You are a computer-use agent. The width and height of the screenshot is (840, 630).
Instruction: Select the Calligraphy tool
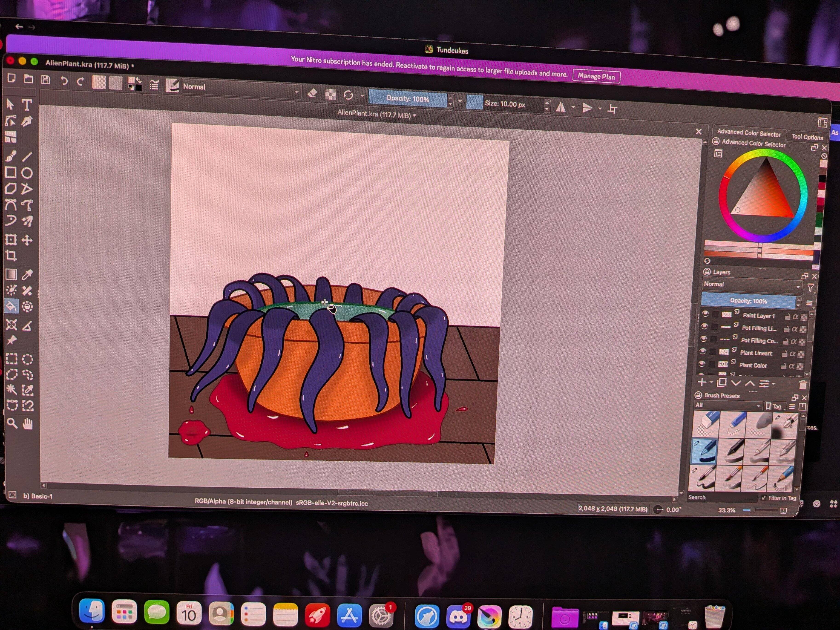point(27,121)
